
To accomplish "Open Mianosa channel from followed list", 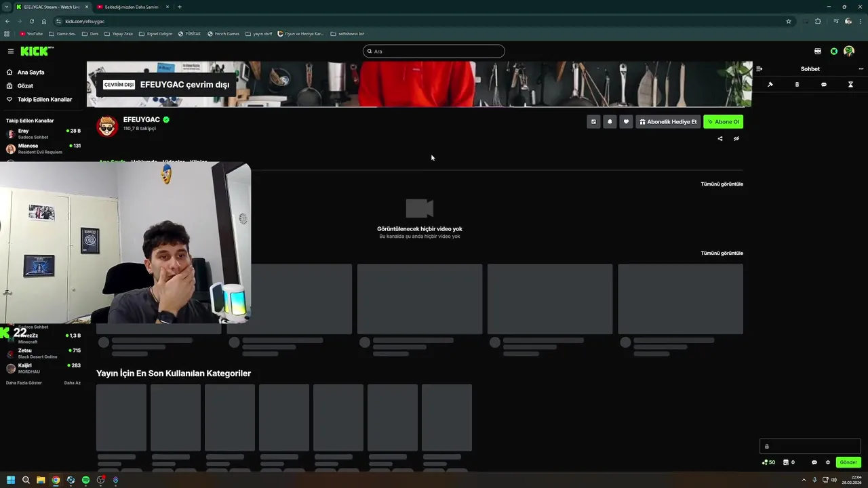I will (x=43, y=148).
